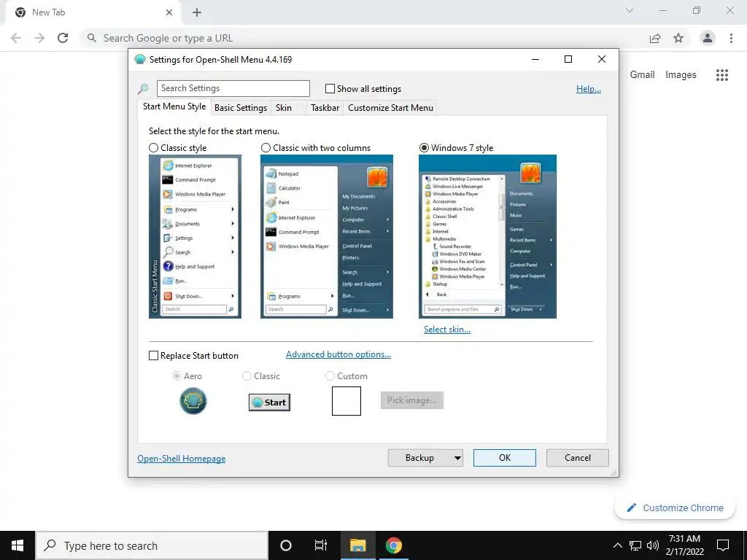Click the Aero shell start button image
The height and width of the screenshot is (560, 747).
click(193, 401)
